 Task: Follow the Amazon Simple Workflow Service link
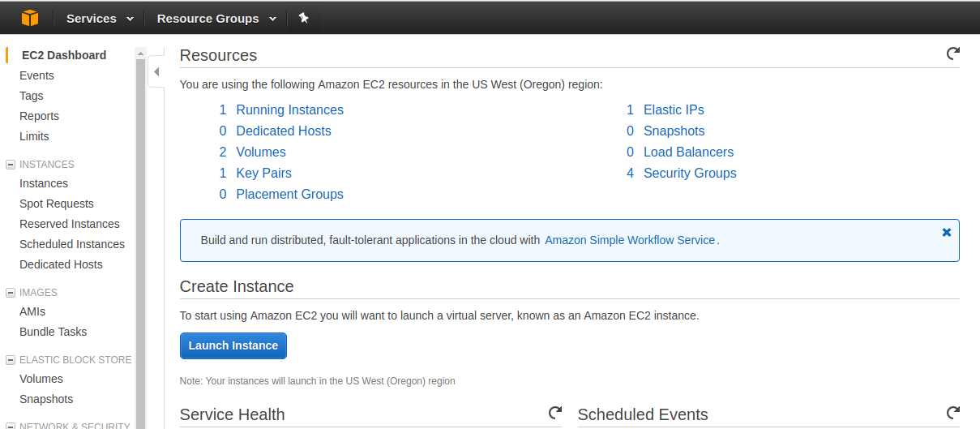click(630, 240)
